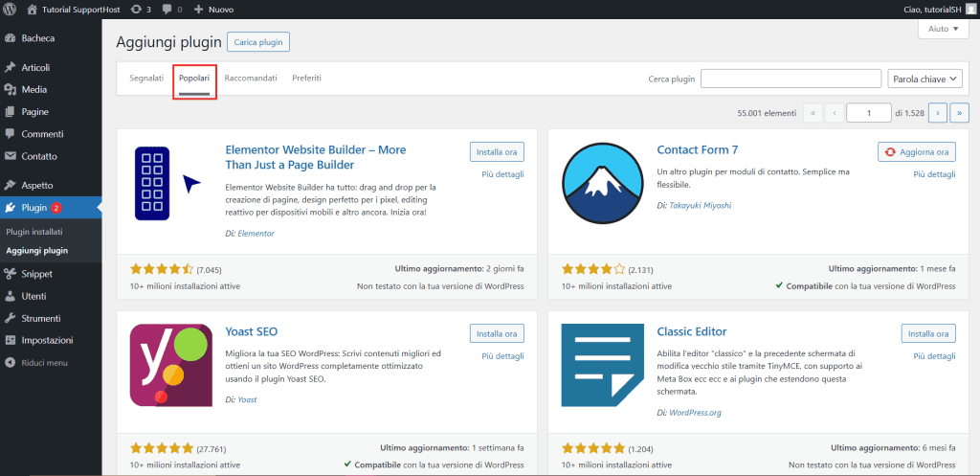980x476 pixels.
Task: Switch to the Popolari tab
Action: pos(193,79)
